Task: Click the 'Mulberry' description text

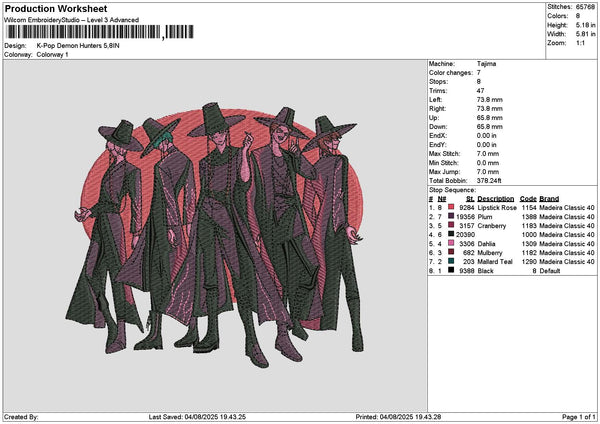Action: point(490,253)
